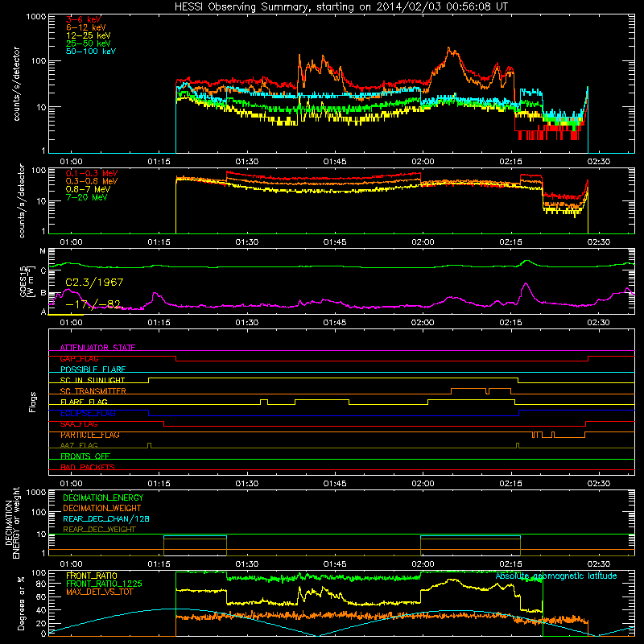Viewport: 644px width, 644px height.
Task: Select the 0.1-0.3 MeV legend label
Action: (x=92, y=173)
